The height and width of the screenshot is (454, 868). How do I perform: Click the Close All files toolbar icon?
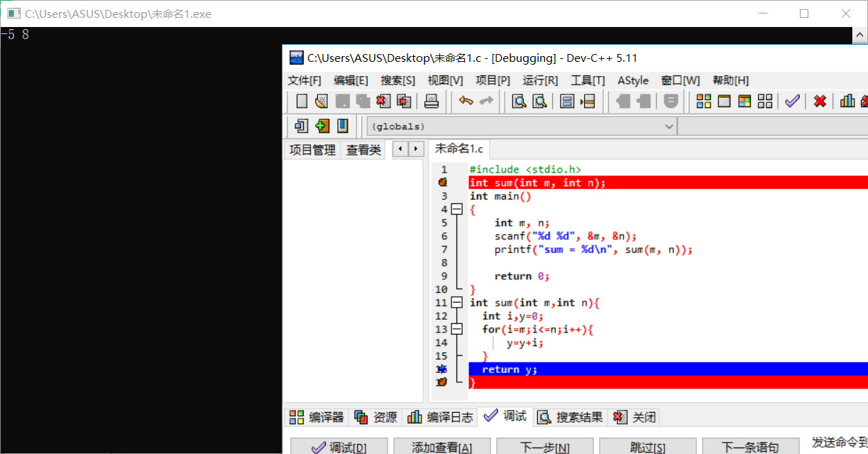[405, 101]
